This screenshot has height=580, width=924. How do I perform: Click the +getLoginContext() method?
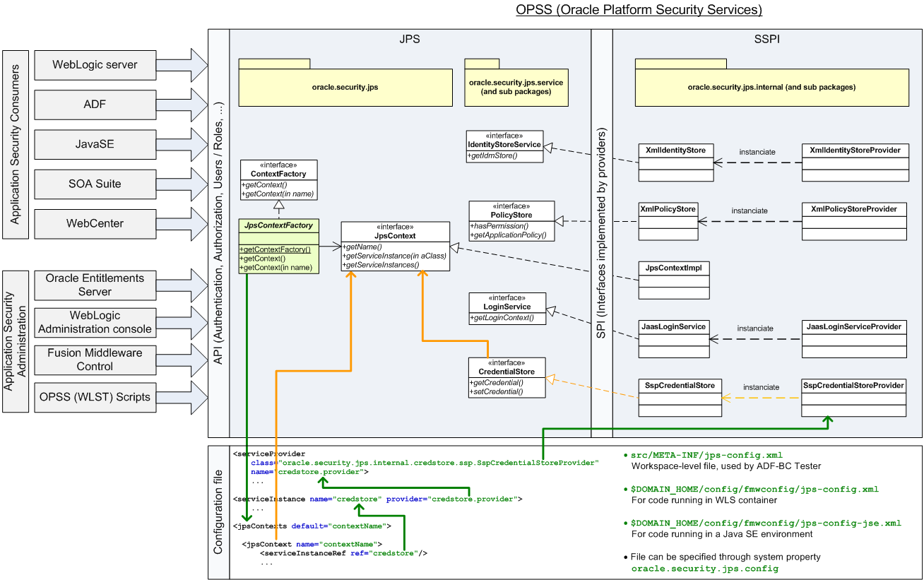(x=503, y=318)
